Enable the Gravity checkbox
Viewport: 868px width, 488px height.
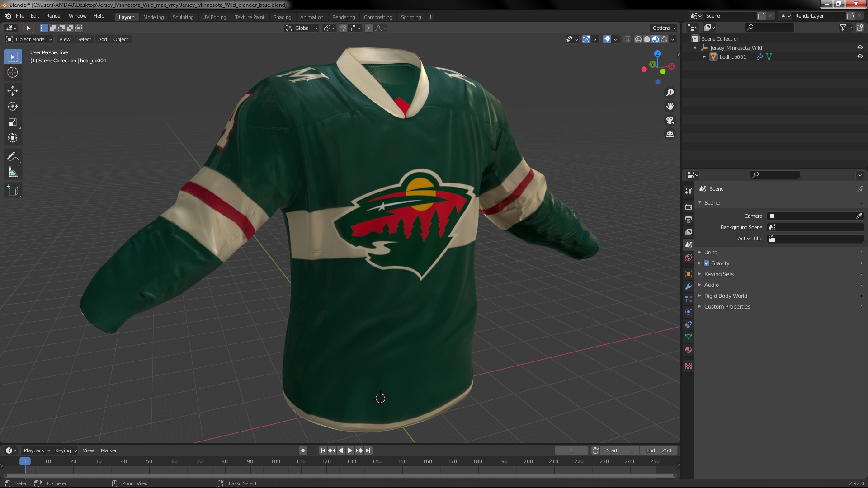tap(707, 263)
